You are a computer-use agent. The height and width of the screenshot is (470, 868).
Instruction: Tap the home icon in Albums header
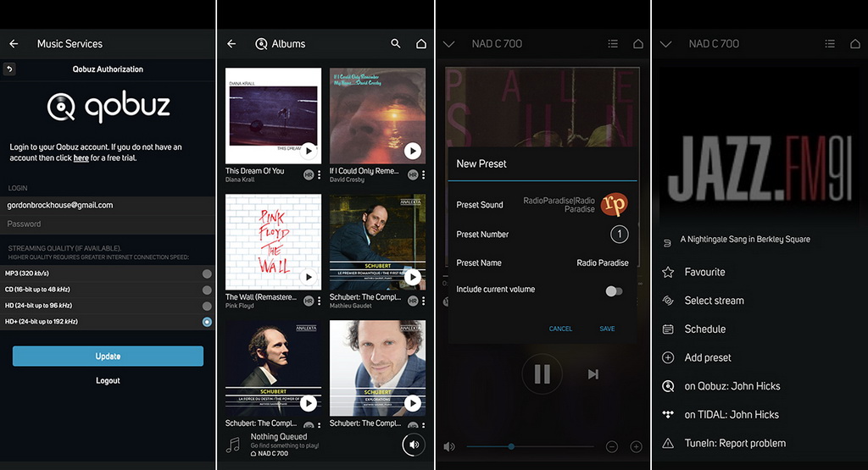click(x=421, y=43)
